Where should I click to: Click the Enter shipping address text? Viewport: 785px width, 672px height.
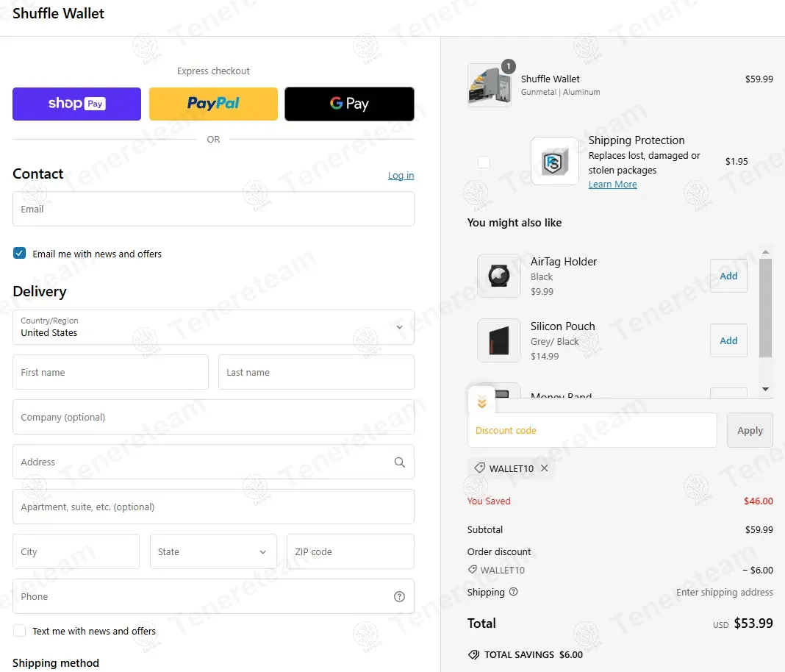click(725, 593)
